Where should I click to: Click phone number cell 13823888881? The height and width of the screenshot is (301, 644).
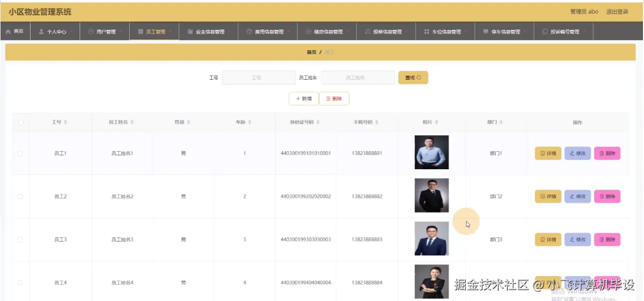pos(367,153)
